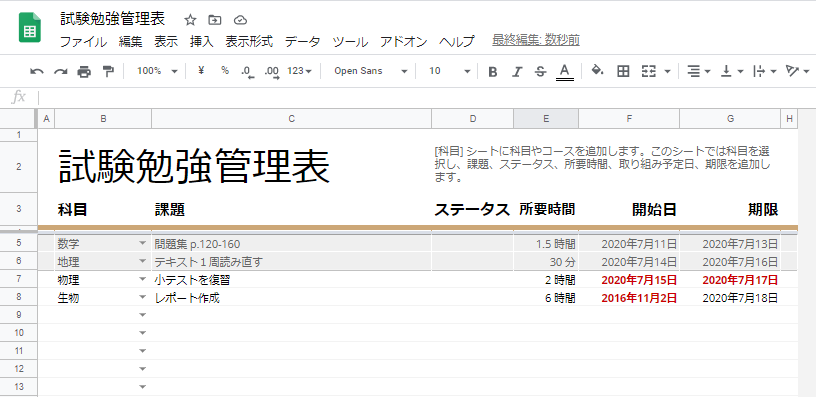Print the spreadsheet
Viewport: 816px width, 397px height.
pos(84,71)
